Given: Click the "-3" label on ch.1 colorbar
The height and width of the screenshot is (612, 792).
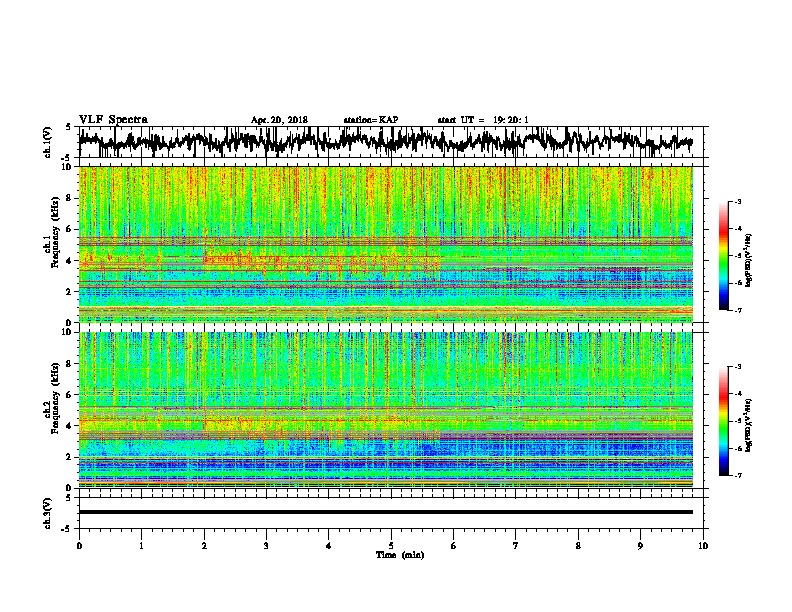Looking at the screenshot, I should 737,202.
